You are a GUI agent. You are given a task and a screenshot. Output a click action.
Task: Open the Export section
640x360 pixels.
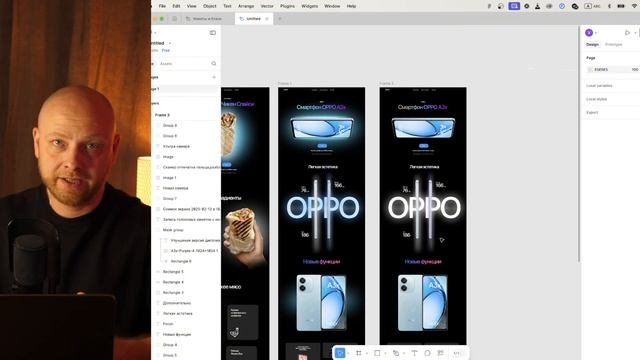(592, 112)
